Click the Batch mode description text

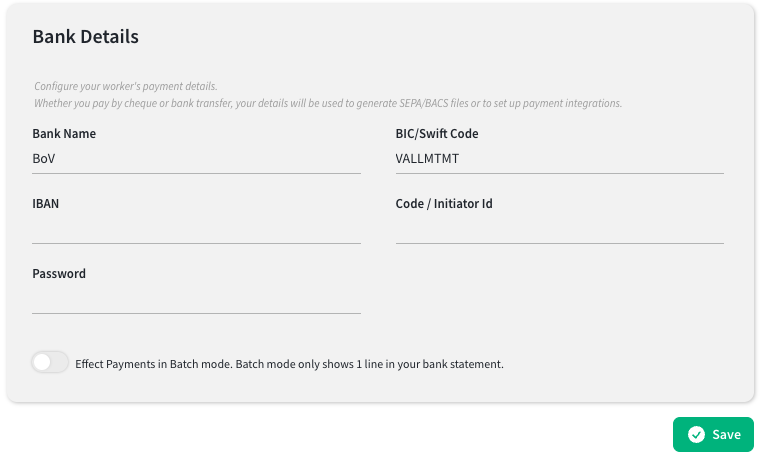tap(289, 364)
